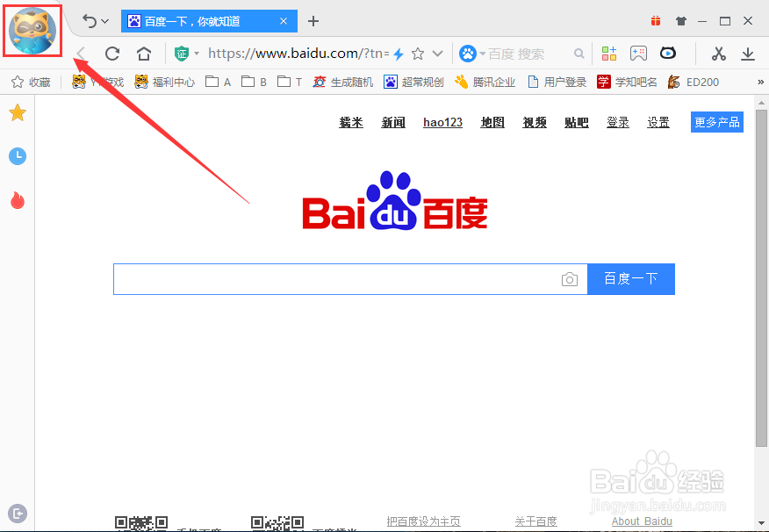
Task: Open the 地图 link
Action: point(492,122)
